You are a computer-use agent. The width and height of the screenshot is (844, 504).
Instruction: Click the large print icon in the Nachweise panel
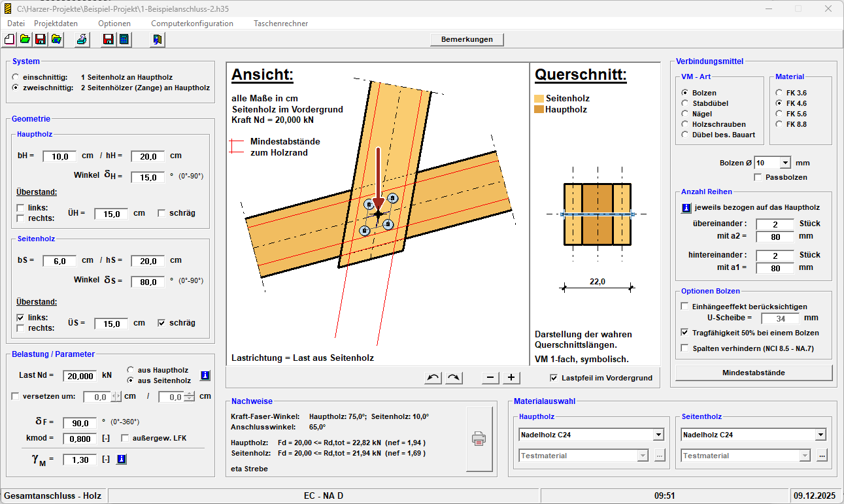[479, 439]
